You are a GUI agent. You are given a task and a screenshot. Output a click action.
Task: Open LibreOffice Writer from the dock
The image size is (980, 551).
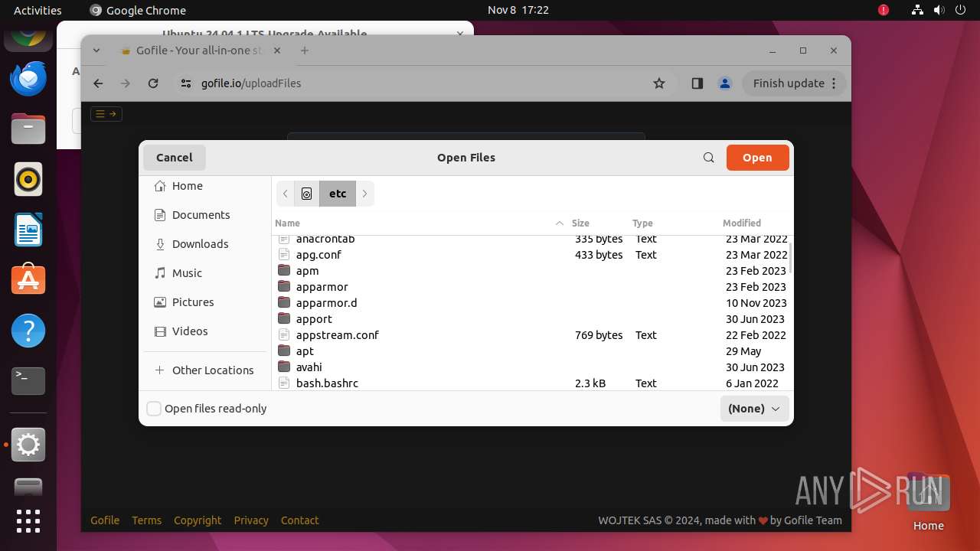click(x=28, y=230)
